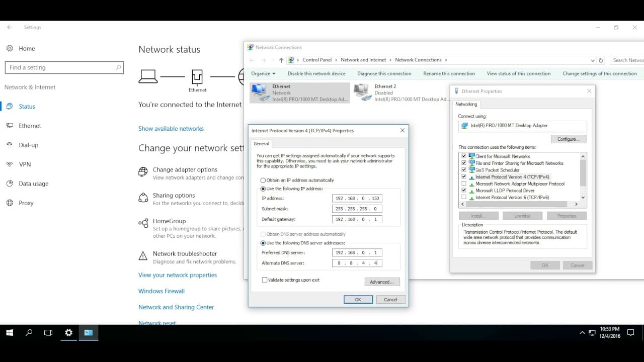Click the Sharing options printer icon

click(x=143, y=198)
